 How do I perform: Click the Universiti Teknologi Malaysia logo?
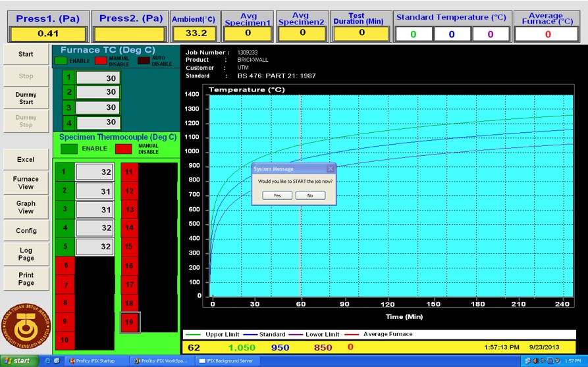tap(26, 327)
